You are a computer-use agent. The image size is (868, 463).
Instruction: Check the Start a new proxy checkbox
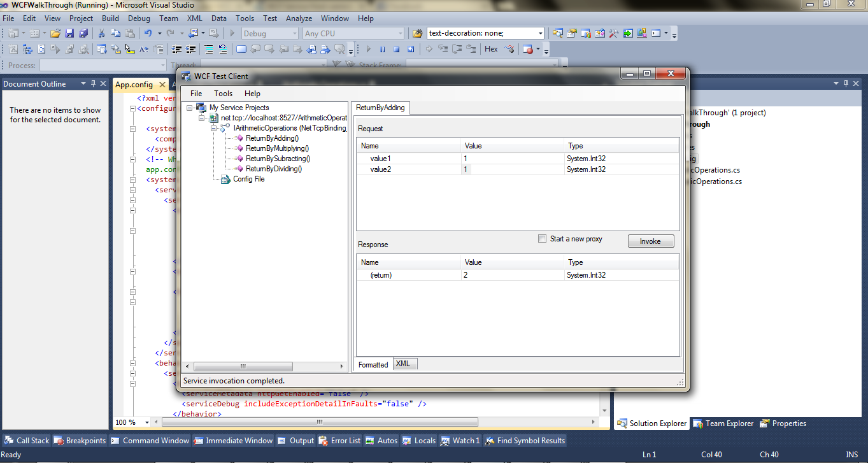[542, 239]
